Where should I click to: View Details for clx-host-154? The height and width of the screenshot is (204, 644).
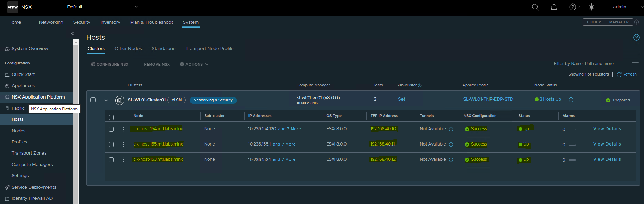pyautogui.click(x=607, y=129)
